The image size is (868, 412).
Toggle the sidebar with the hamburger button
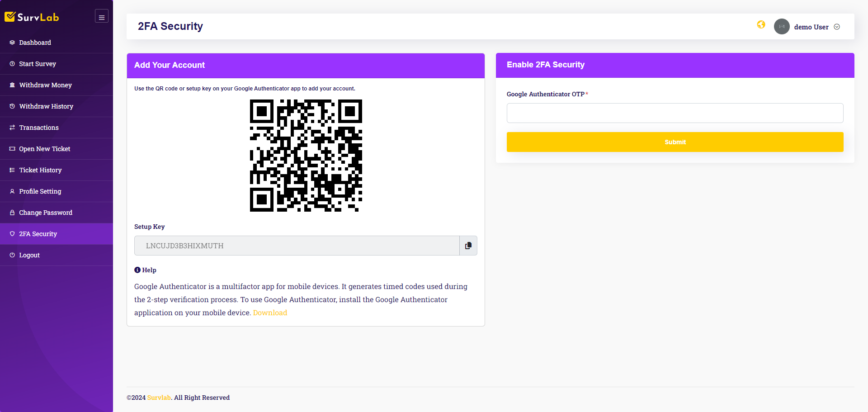pos(101,16)
